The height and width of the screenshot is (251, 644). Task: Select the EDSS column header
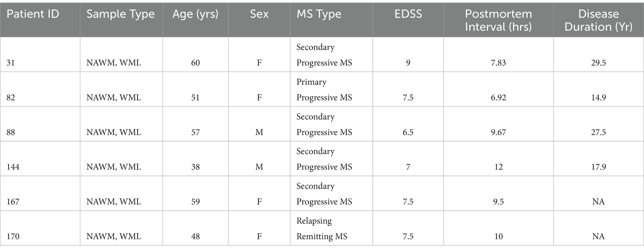408,20
